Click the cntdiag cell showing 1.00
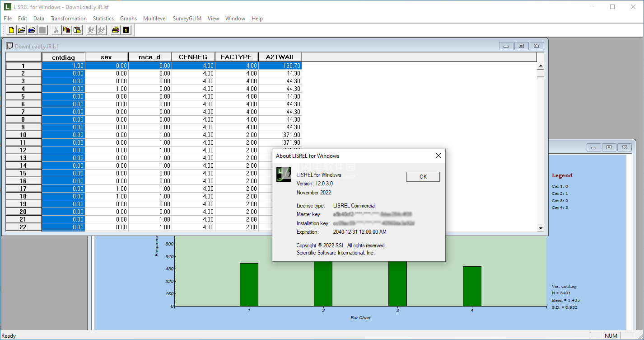The height and width of the screenshot is (340, 644). [63, 66]
